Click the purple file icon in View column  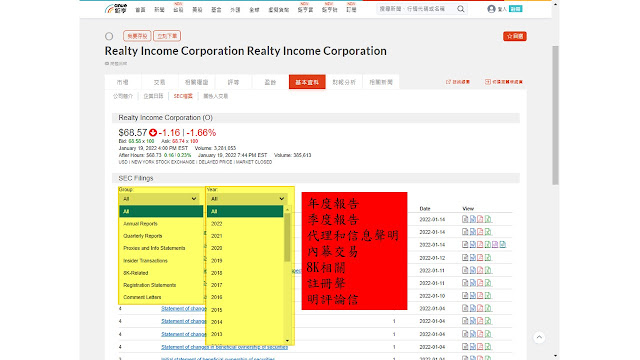(495, 244)
